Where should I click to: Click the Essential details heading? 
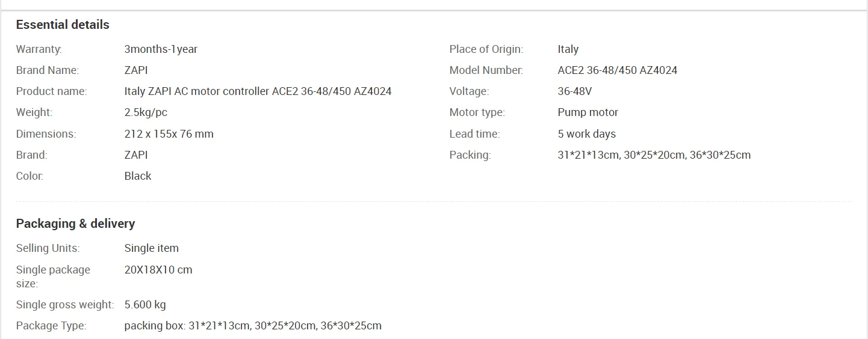click(63, 25)
